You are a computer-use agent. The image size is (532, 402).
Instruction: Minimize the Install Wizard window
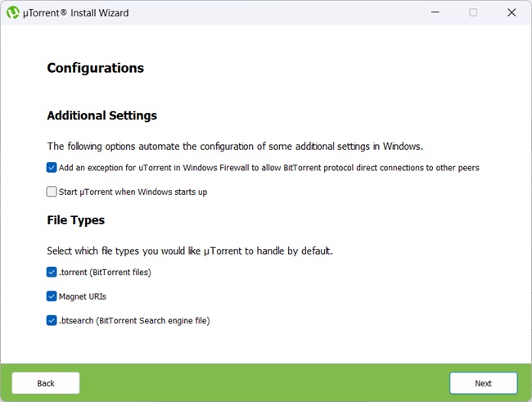[x=435, y=12]
